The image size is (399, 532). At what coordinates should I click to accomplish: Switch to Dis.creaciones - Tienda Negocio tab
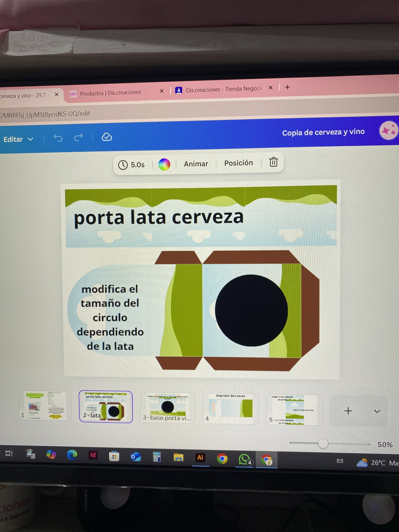point(223,89)
